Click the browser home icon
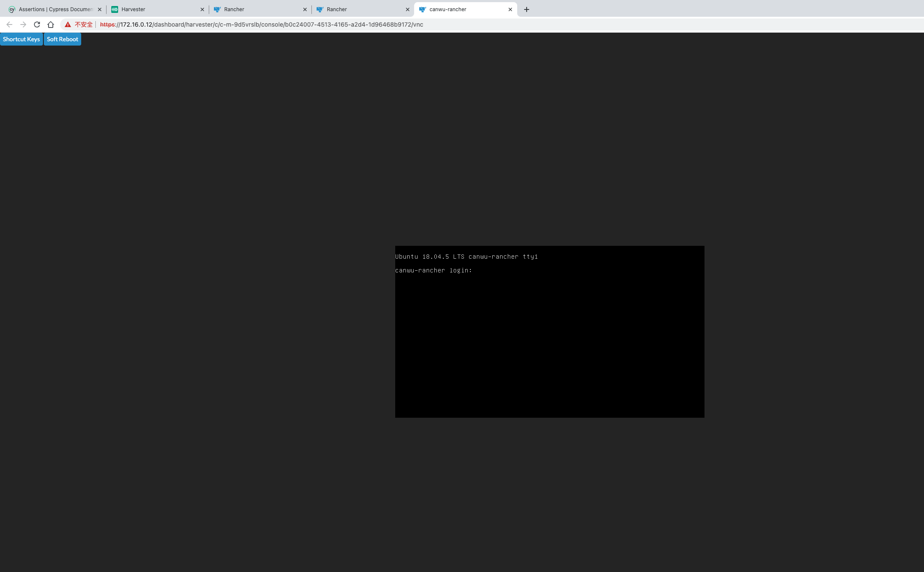This screenshot has width=924, height=572. click(50, 24)
